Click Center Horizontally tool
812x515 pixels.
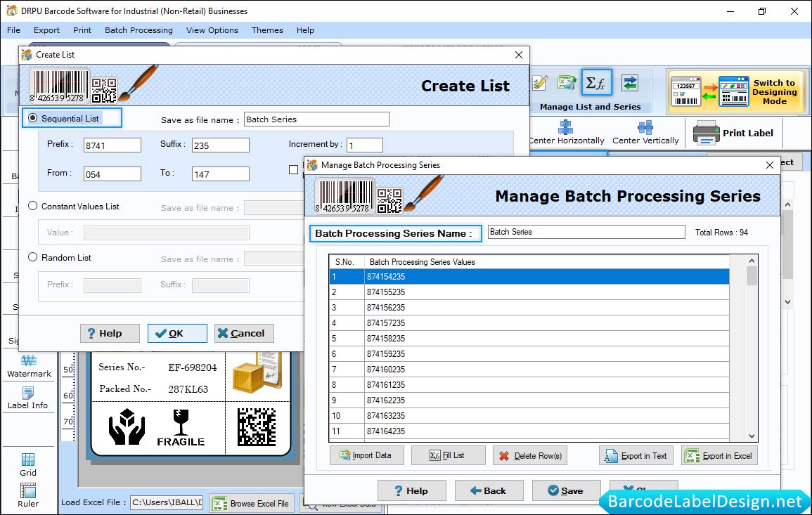(x=566, y=133)
